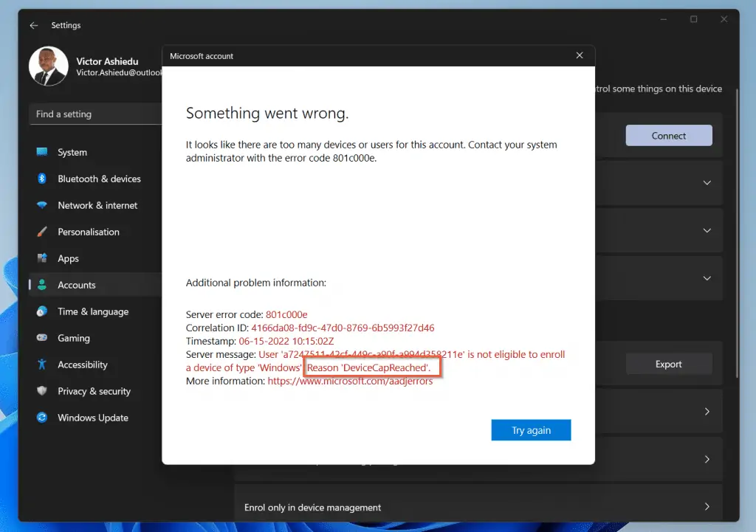Click the Settings window scrollbar
Image resolution: width=756 pixels, height=532 pixels.
736,234
